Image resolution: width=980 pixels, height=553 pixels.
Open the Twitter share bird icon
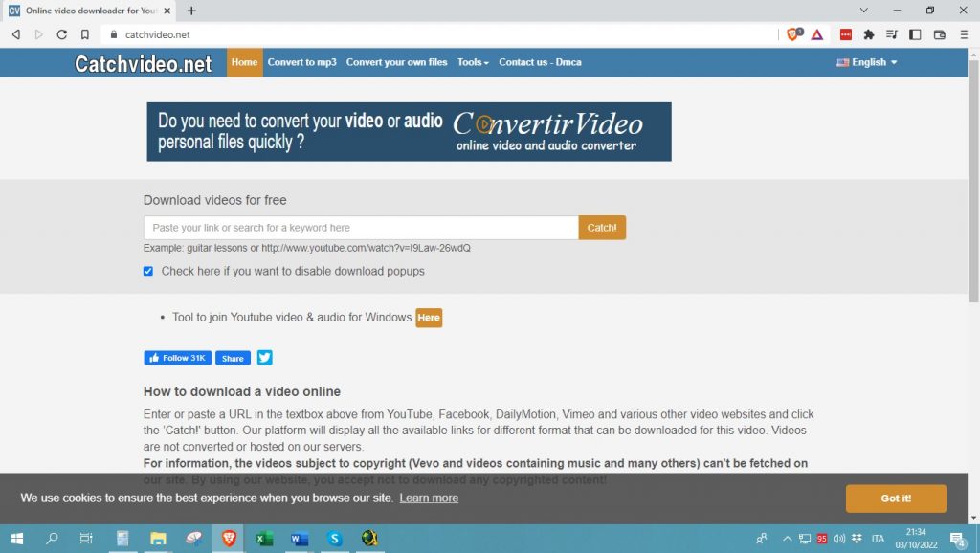pyautogui.click(x=264, y=357)
